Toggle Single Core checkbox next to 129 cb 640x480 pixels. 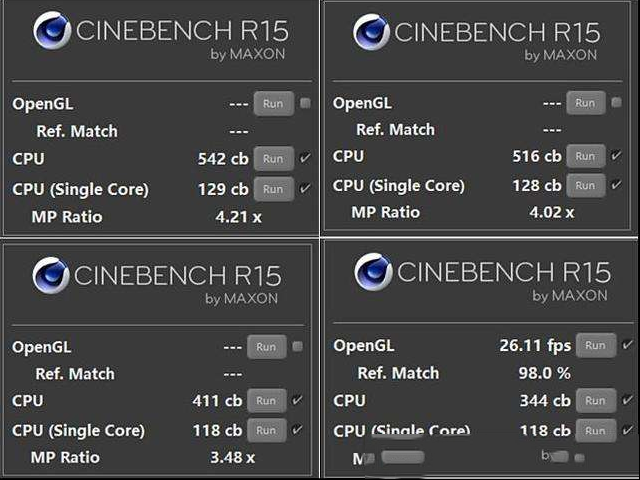point(305,188)
